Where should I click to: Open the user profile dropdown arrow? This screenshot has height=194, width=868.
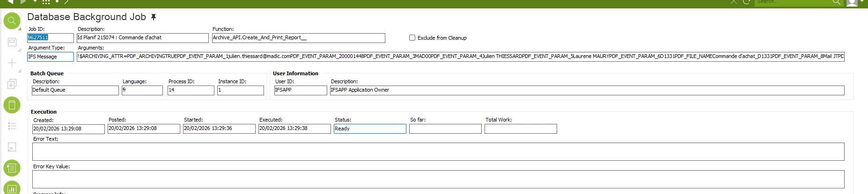[x=862, y=2]
